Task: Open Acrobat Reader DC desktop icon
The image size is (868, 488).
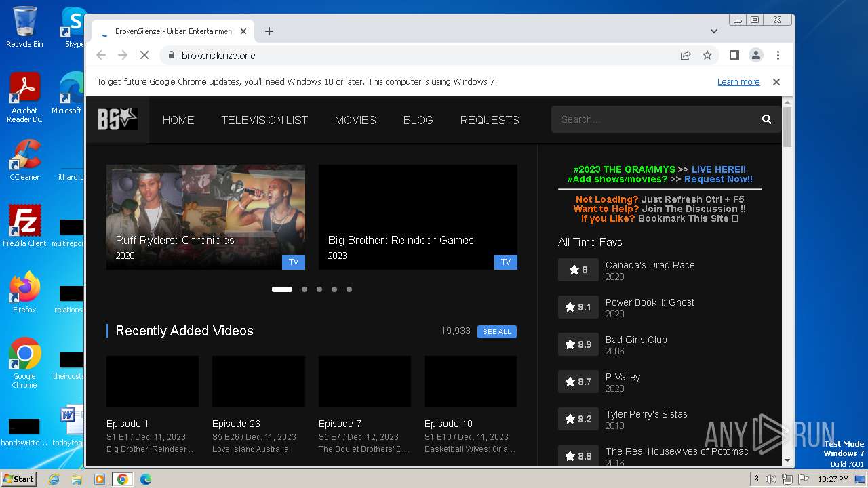Action: pyautogui.click(x=24, y=98)
